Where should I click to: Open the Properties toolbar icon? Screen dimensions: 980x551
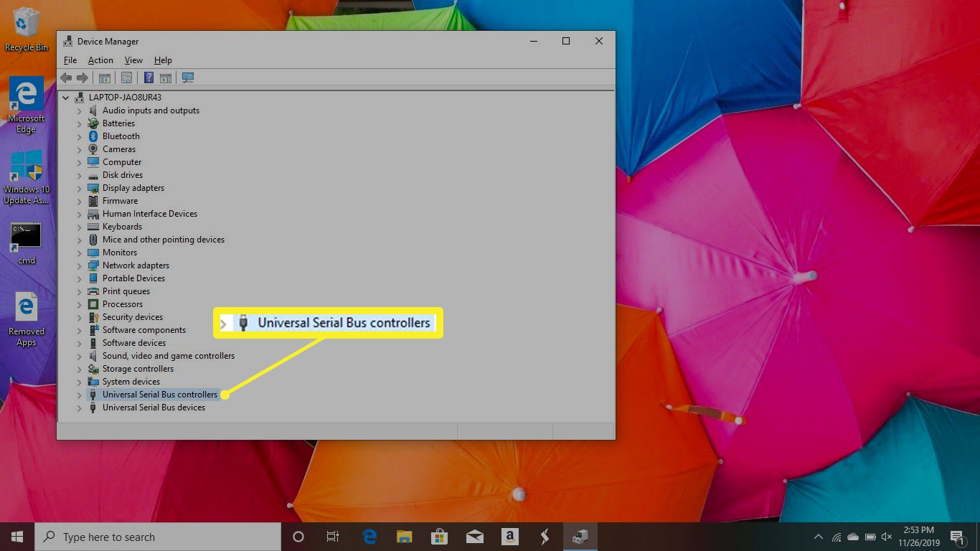(x=126, y=77)
